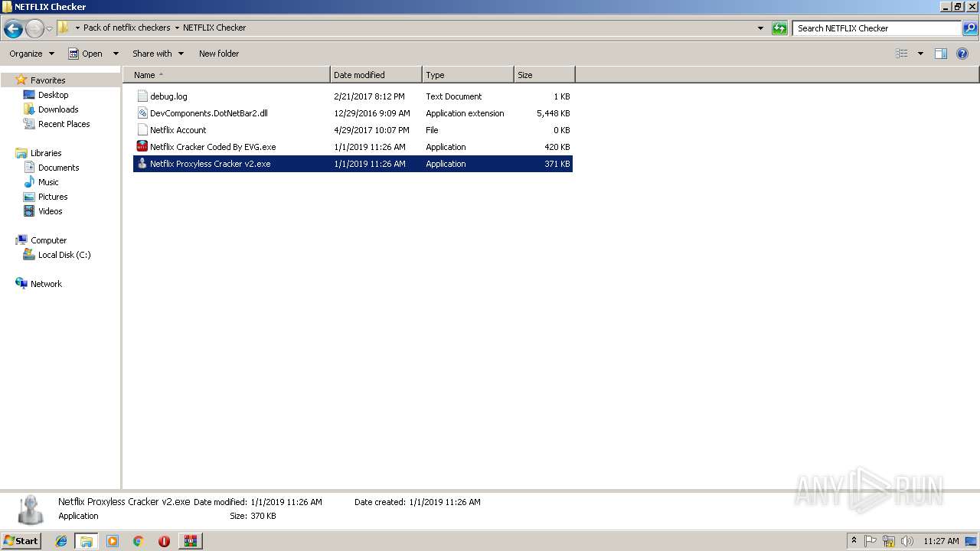Select Favorites in the navigation pane
This screenshot has width=980, height=551.
coord(47,80)
